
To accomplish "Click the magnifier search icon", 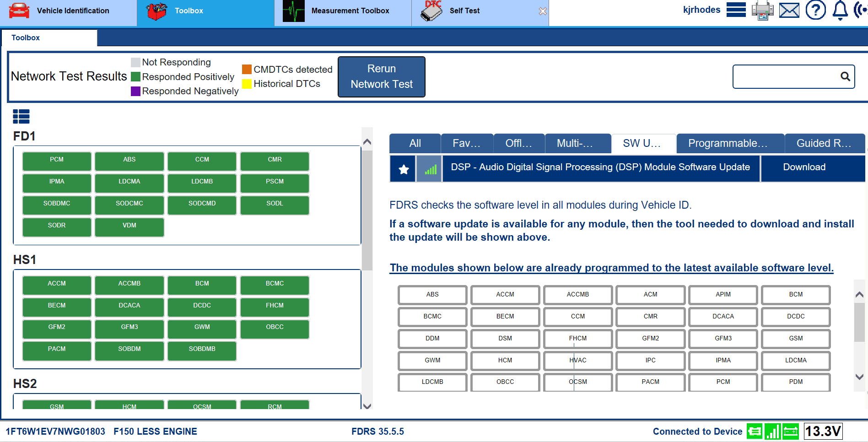I will 845,76.
